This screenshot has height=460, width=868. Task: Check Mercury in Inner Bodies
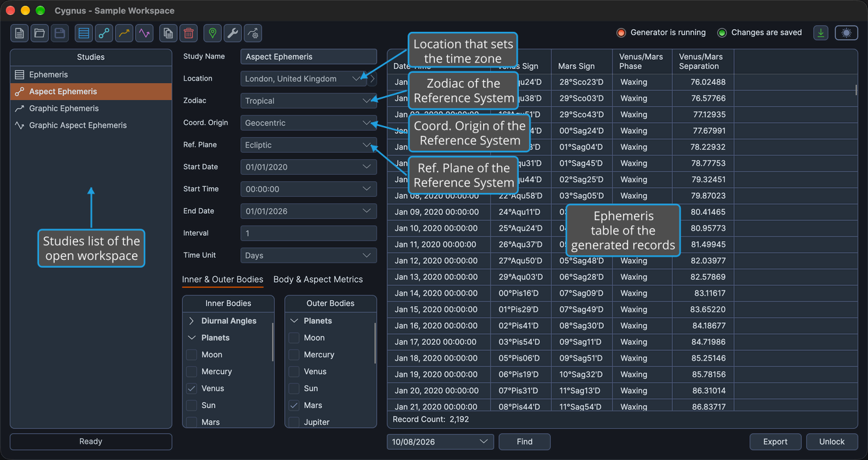(192, 372)
